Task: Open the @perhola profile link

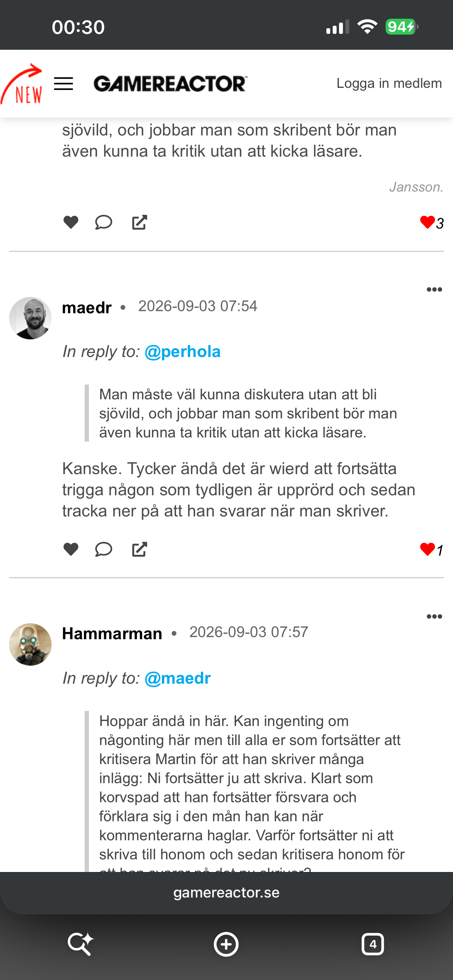Action: (182, 351)
